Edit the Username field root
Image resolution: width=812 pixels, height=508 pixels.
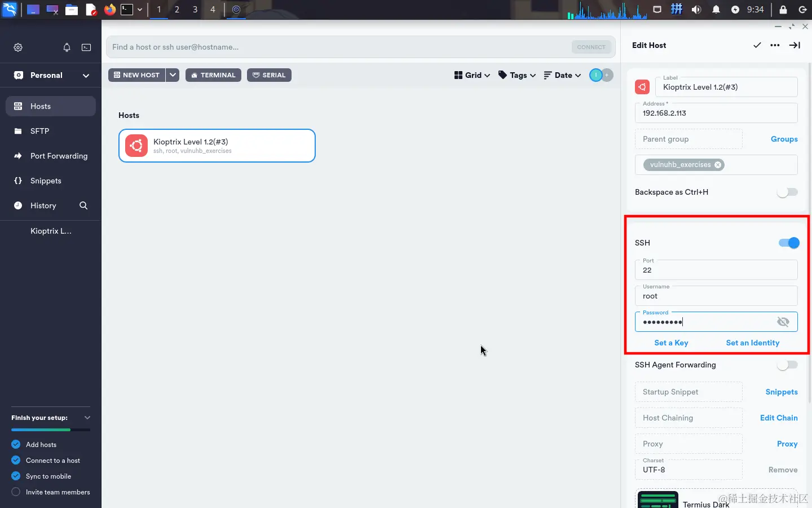click(716, 296)
